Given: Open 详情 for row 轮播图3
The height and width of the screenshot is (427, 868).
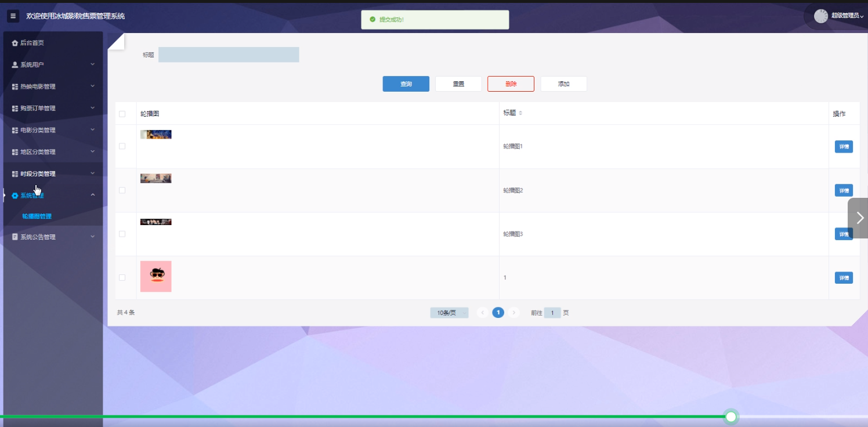Looking at the screenshot, I should click(844, 234).
